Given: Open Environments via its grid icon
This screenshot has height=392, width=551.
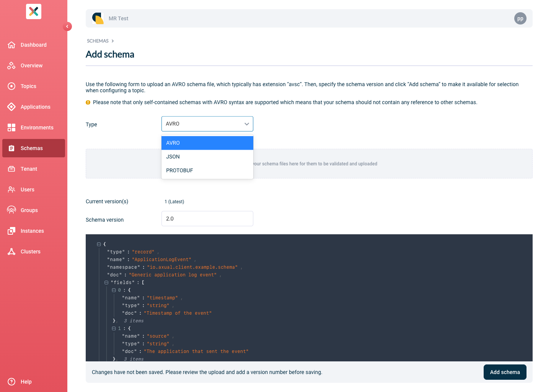Looking at the screenshot, I should click(x=11, y=127).
